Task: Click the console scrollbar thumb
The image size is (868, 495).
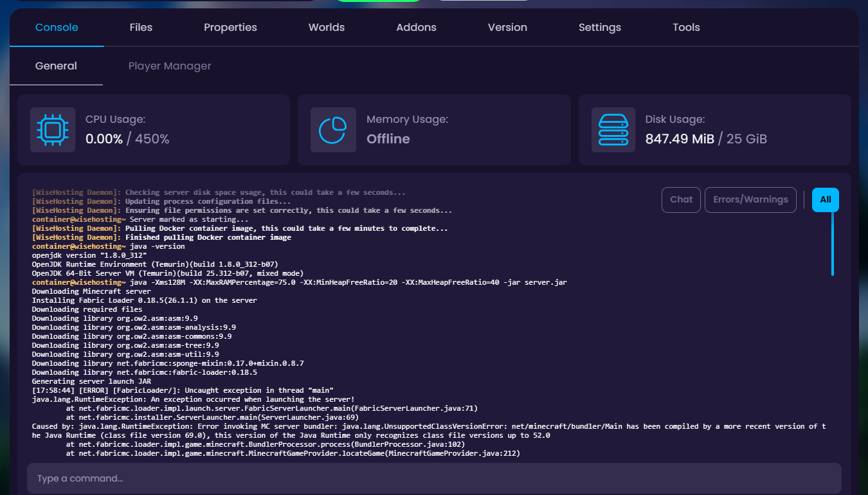Action: coord(832,243)
